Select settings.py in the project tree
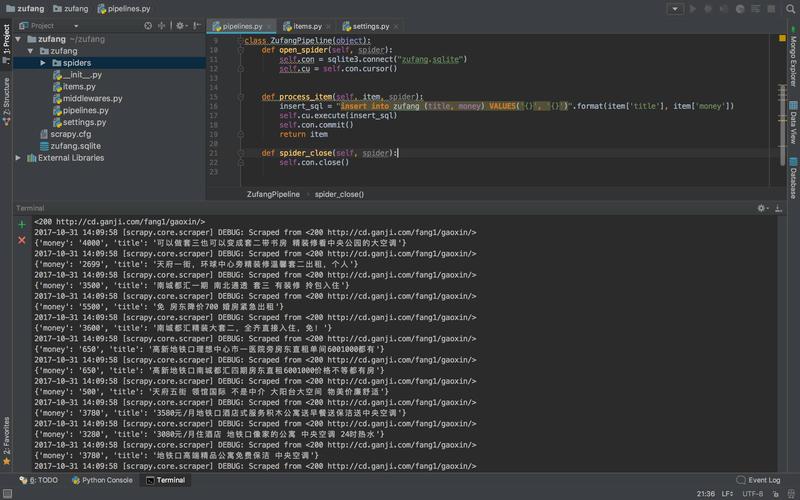The height and width of the screenshot is (500, 800). [80, 122]
